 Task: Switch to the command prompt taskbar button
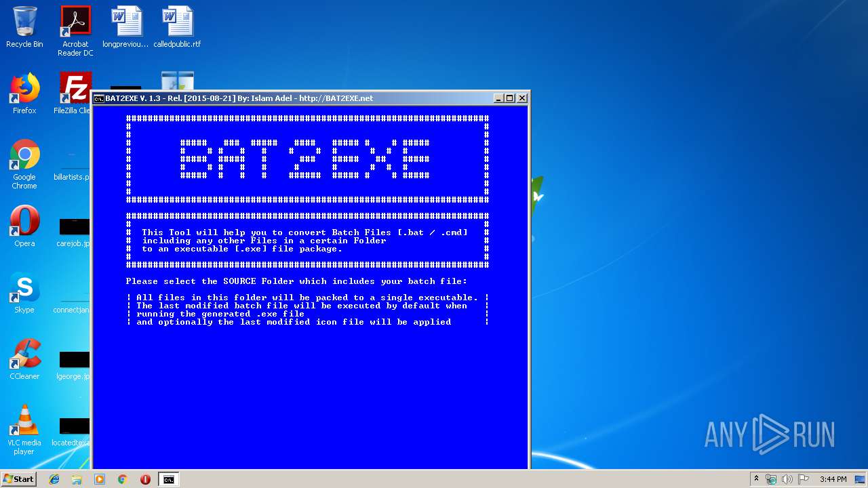tap(168, 479)
